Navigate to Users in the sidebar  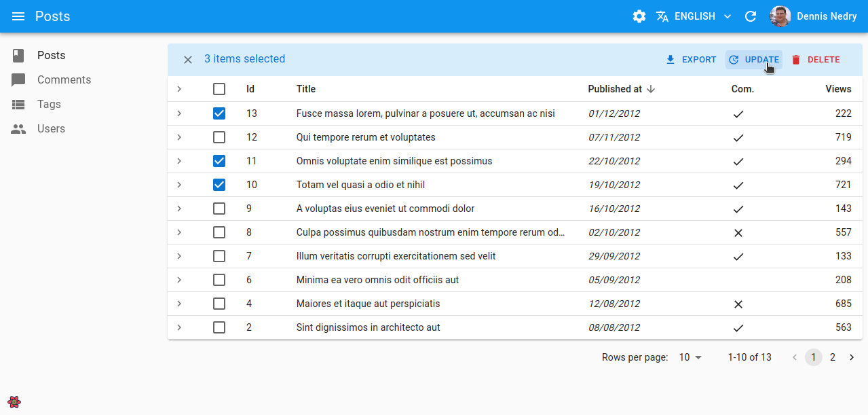[x=52, y=129]
